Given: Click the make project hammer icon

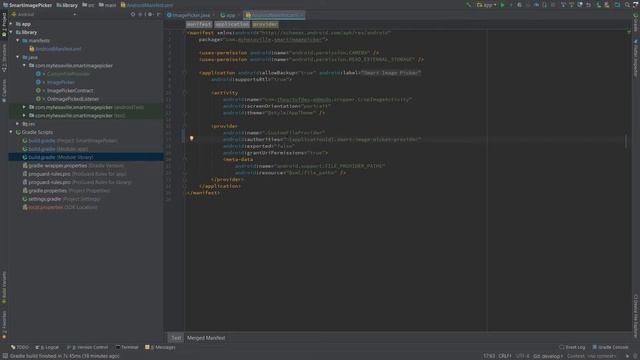Looking at the screenshot, I should coord(469,5).
